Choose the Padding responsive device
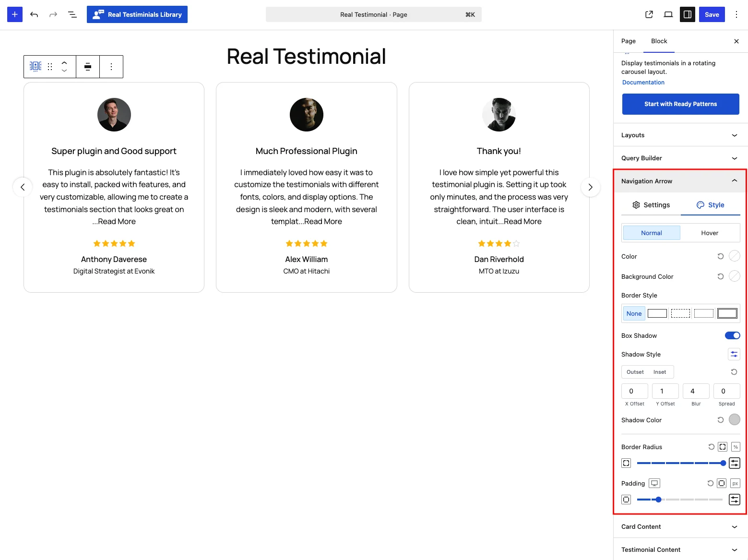The width and height of the screenshot is (748, 560). tap(654, 483)
